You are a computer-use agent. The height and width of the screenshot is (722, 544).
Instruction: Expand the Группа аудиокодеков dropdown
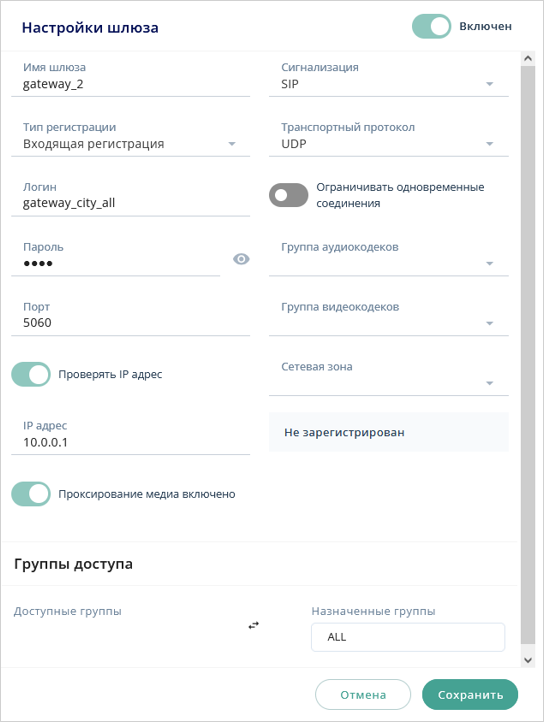pos(388,258)
